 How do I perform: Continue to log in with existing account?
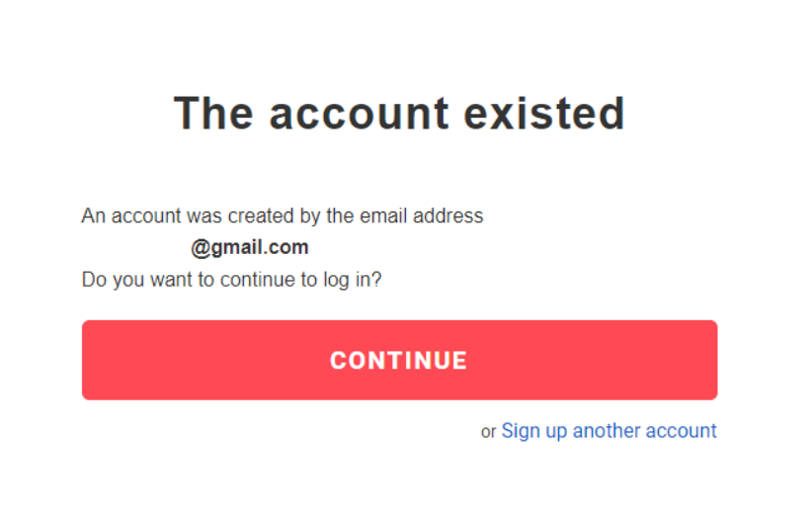[x=399, y=360]
